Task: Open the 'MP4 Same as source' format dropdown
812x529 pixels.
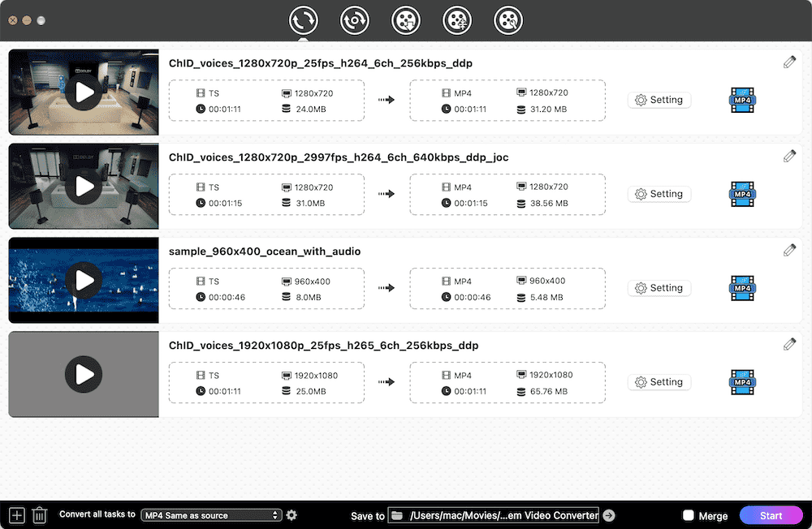Action: point(211,515)
